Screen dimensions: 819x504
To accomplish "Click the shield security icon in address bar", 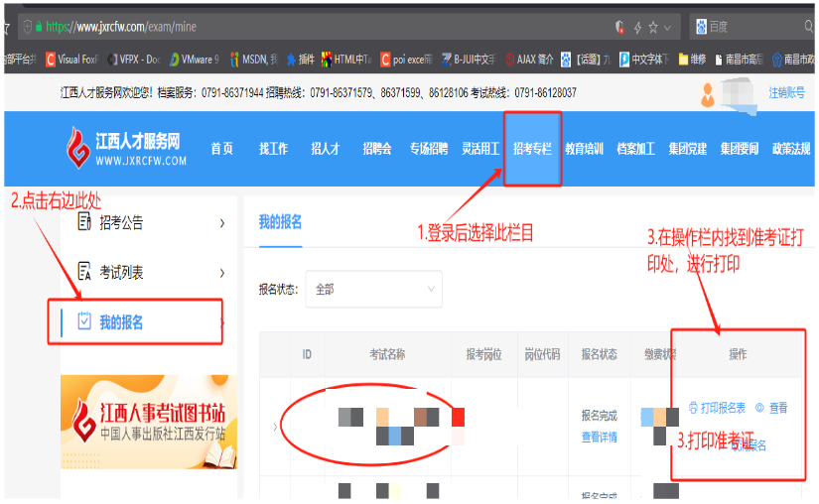I will click(620, 27).
